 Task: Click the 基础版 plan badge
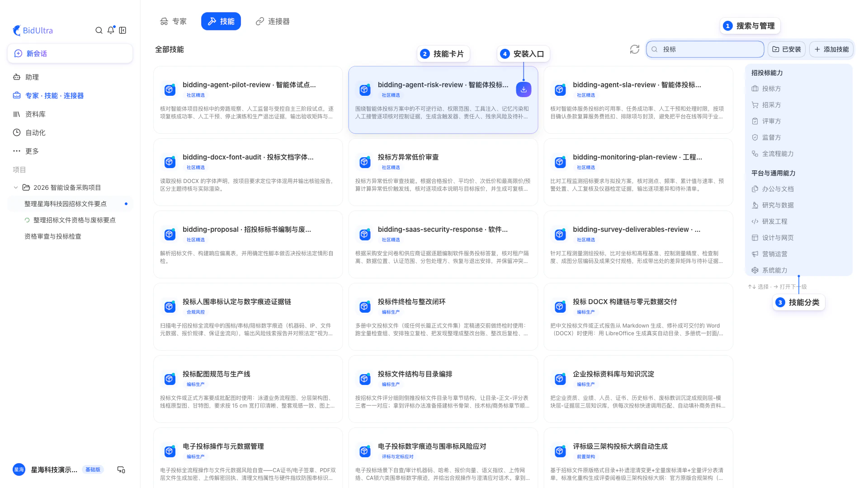93,470
